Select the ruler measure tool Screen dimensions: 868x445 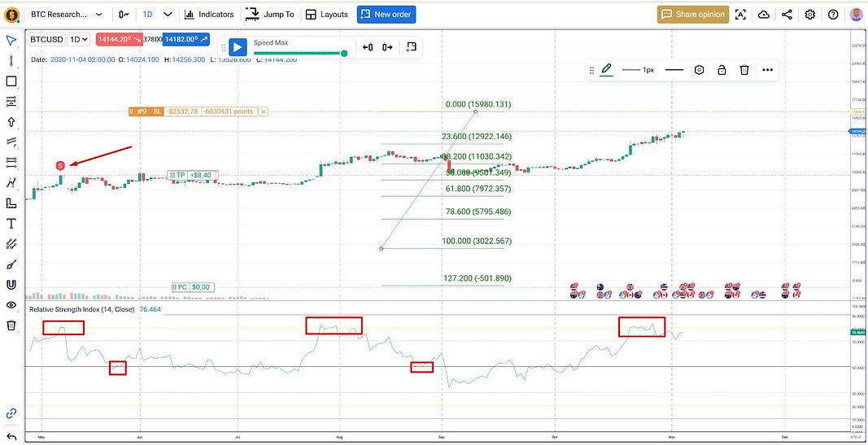11,203
